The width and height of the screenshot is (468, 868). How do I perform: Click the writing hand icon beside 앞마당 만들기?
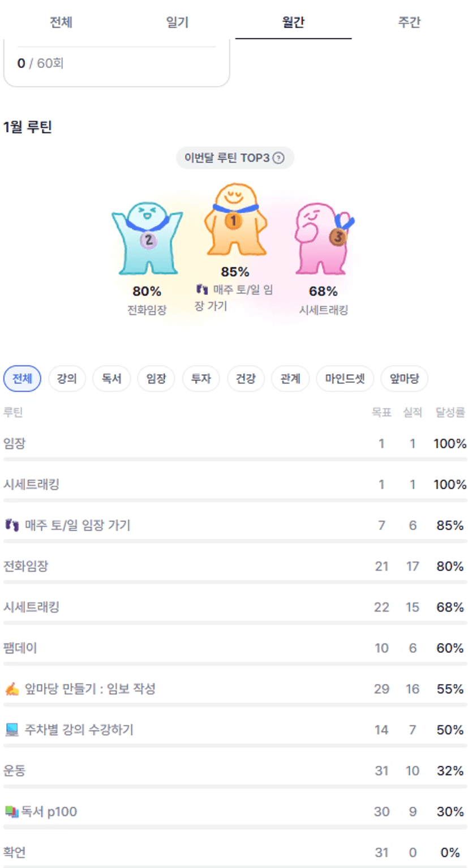(x=12, y=689)
